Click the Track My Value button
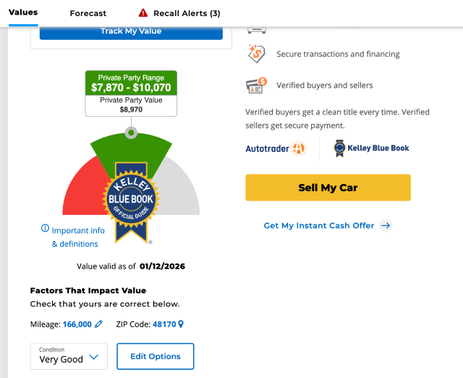The image size is (463, 378). [131, 33]
